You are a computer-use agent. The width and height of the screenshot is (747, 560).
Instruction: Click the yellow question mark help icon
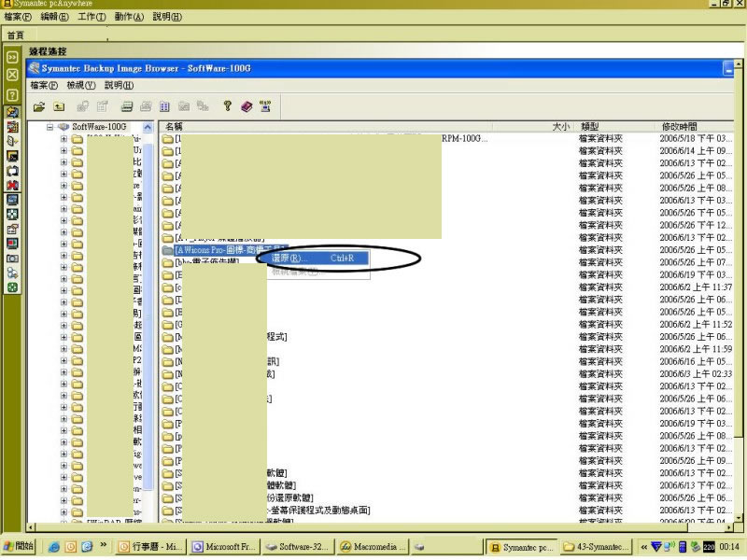228,105
